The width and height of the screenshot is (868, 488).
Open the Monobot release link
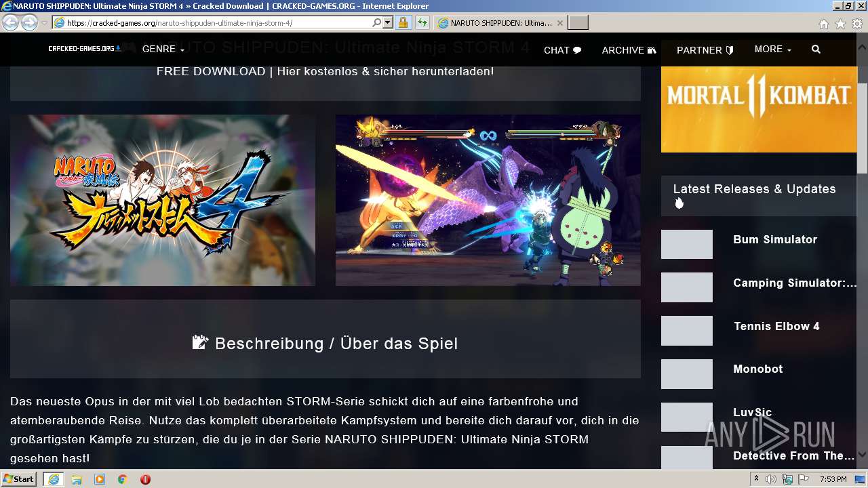pyautogui.click(x=758, y=369)
